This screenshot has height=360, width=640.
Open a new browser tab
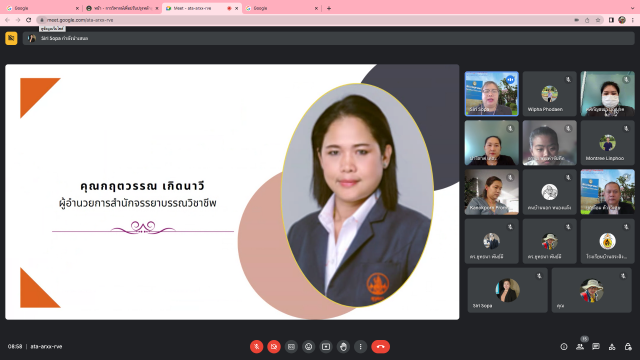[x=329, y=8]
